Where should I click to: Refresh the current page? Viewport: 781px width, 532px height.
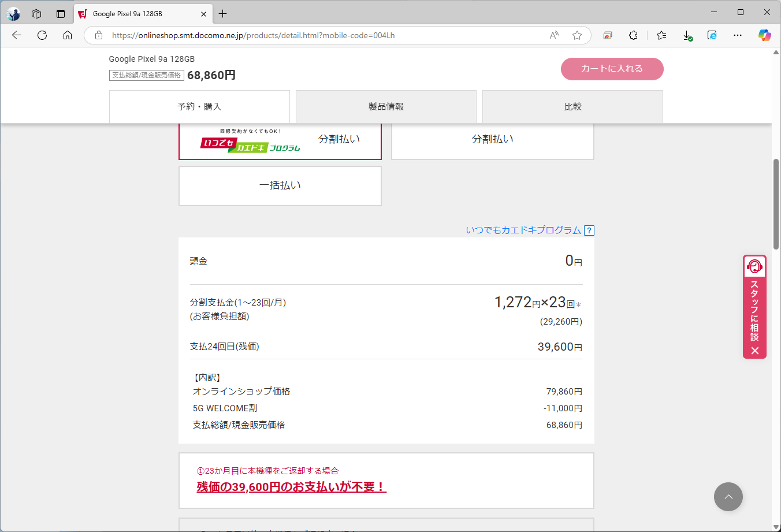[x=42, y=35]
